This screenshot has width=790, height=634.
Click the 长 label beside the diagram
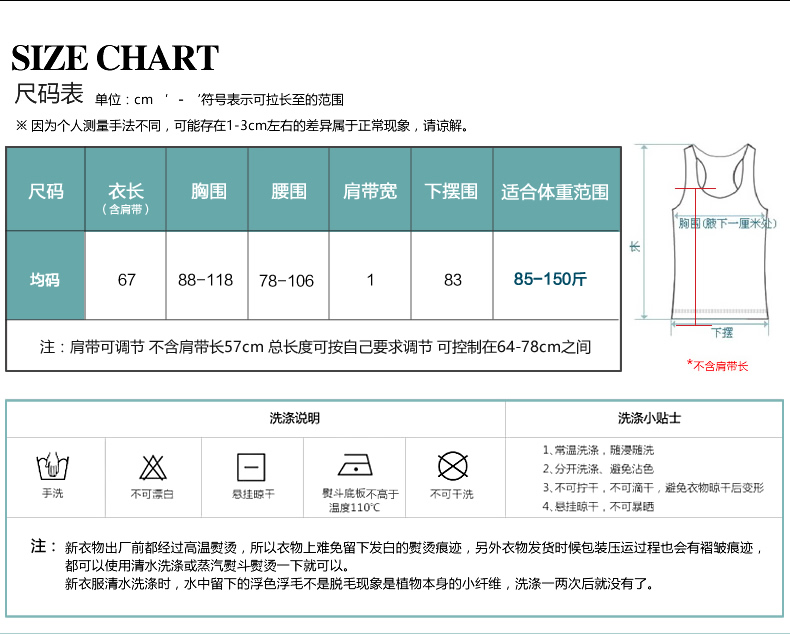(x=634, y=246)
